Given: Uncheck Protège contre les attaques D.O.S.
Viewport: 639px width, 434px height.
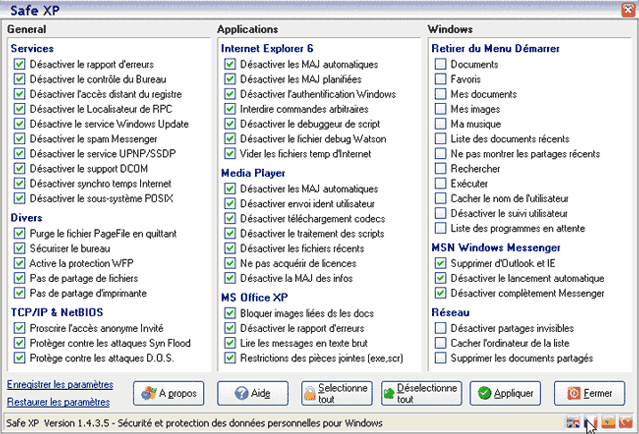Looking at the screenshot, I should [19, 358].
